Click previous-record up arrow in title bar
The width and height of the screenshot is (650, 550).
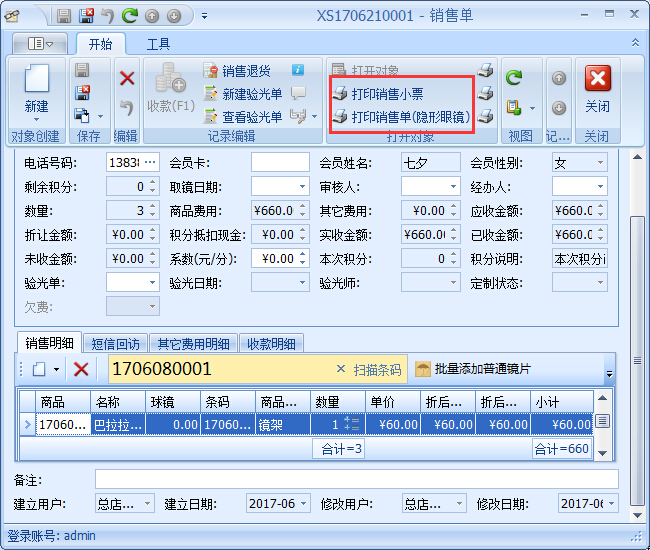[x=152, y=16]
